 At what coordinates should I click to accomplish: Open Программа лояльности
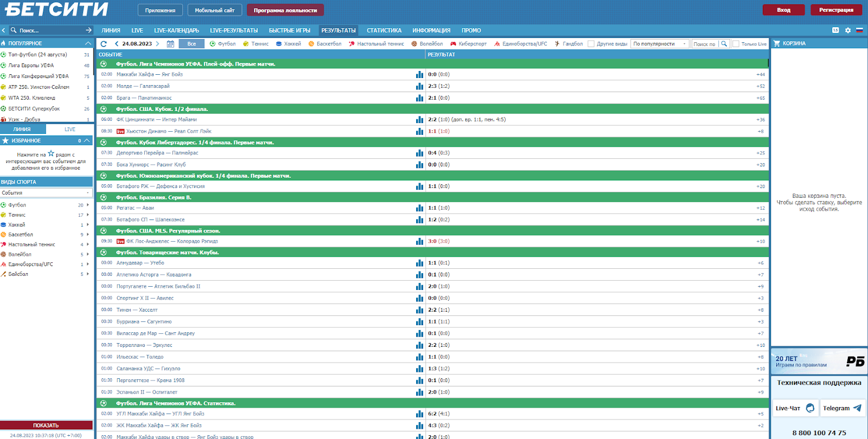tap(285, 10)
